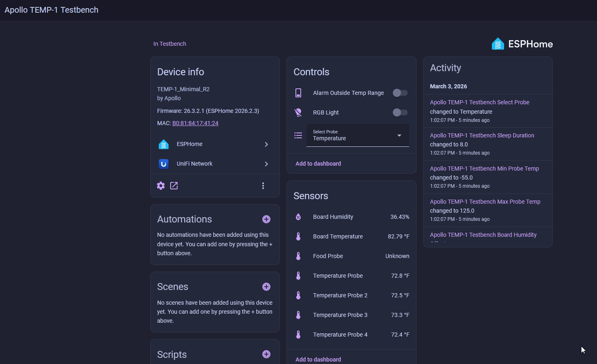Enable the RGB Light switch

(400, 112)
